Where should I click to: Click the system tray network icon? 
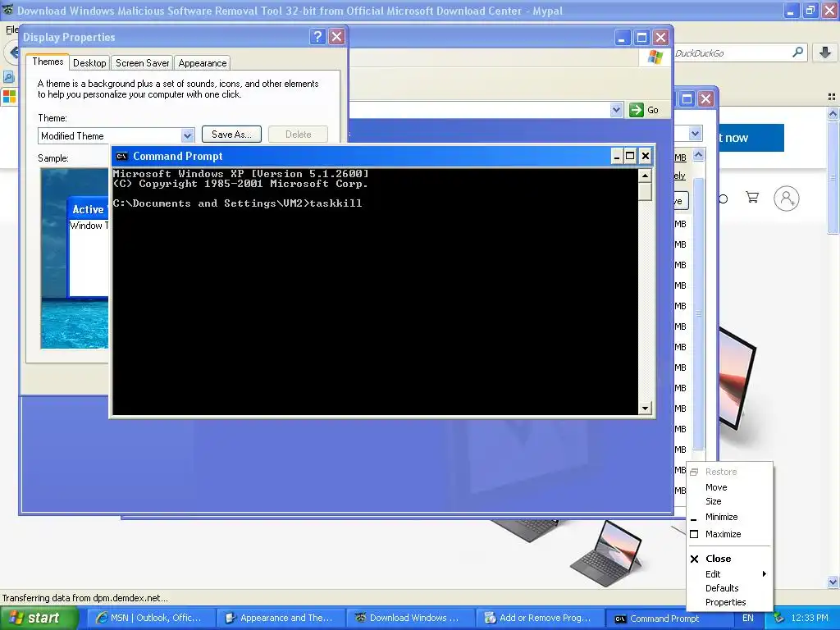[x=778, y=619]
